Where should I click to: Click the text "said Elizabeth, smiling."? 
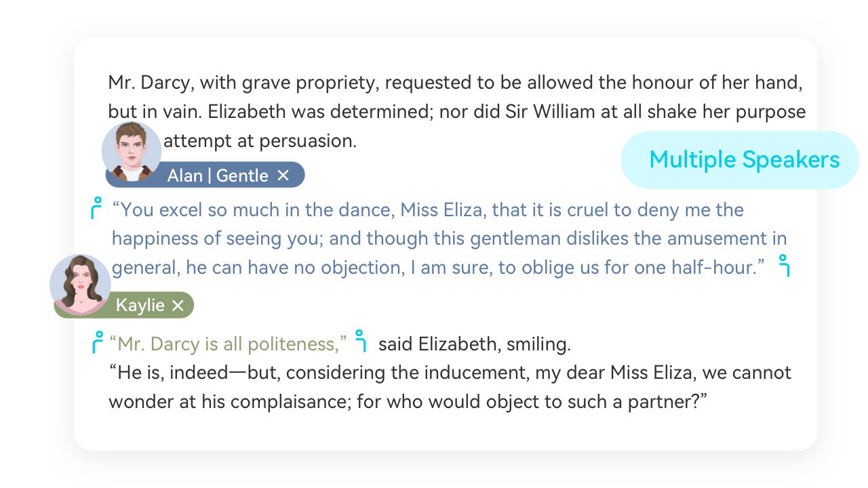click(x=474, y=344)
